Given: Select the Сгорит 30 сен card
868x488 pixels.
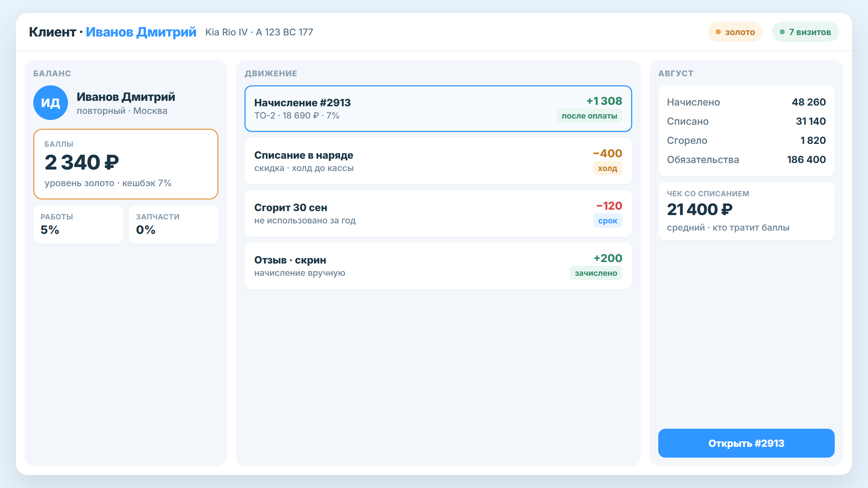Looking at the screenshot, I should coord(438,213).
